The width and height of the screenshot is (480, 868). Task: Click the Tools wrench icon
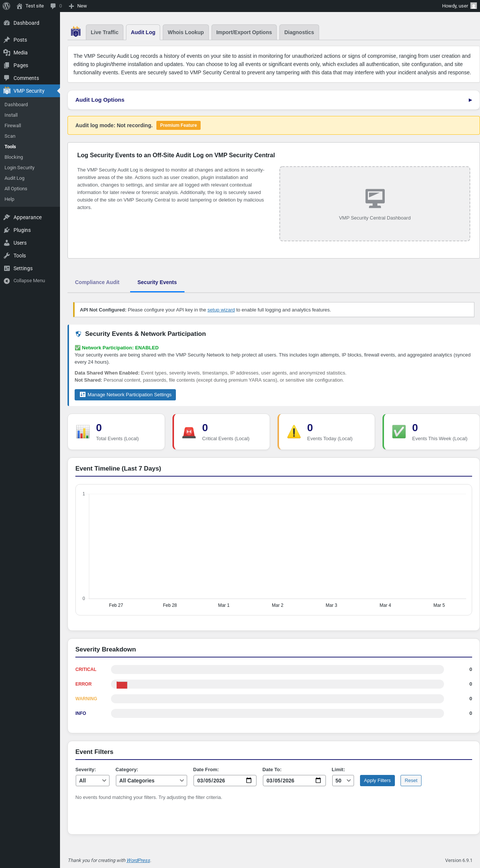(x=7, y=256)
